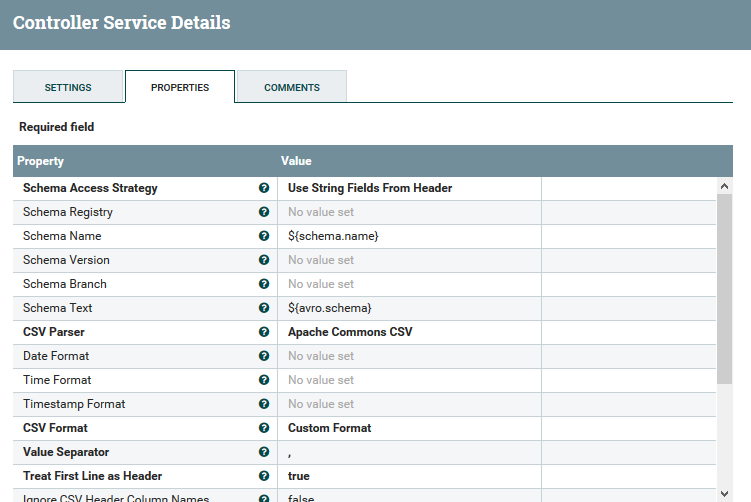
Task: Show help tooltip for Schema Name
Action: 264,236
